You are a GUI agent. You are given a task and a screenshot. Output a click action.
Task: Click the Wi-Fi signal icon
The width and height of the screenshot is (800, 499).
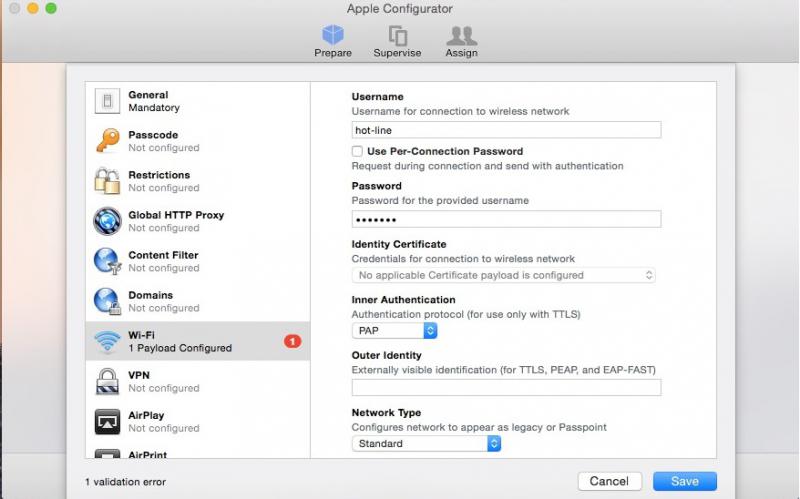pos(107,341)
